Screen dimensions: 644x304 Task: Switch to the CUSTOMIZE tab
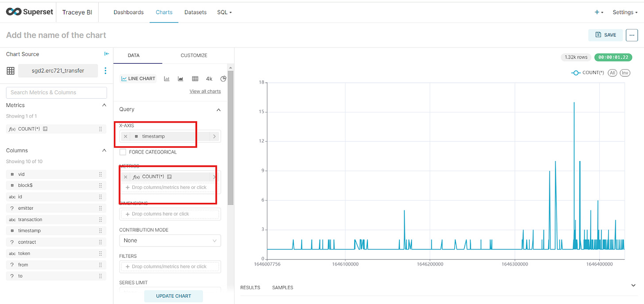pos(194,56)
